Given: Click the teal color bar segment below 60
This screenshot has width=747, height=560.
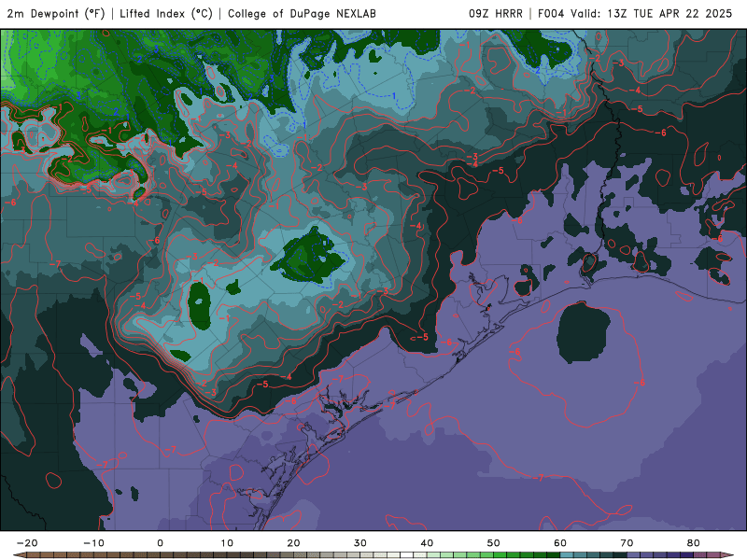Looking at the screenshot, I should click(x=567, y=555).
